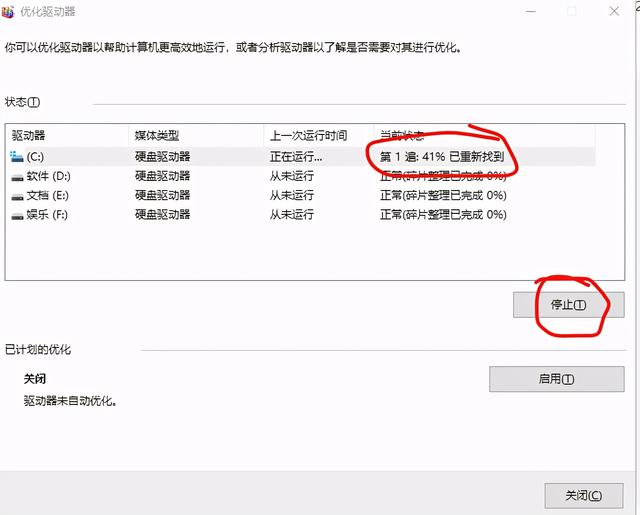Screen dimensions: 640x515
Task: Select the 娱乐 (F:) drive icon
Action: tap(17, 215)
